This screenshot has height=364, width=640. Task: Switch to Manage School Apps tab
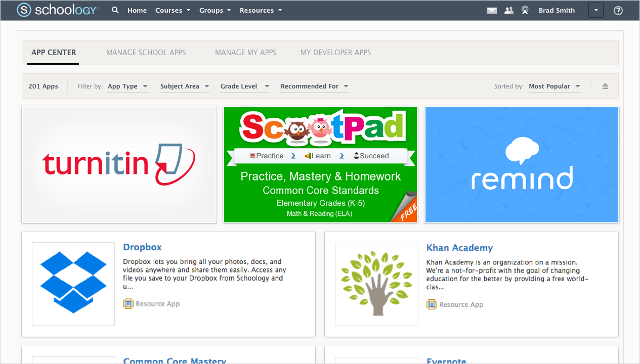146,53
